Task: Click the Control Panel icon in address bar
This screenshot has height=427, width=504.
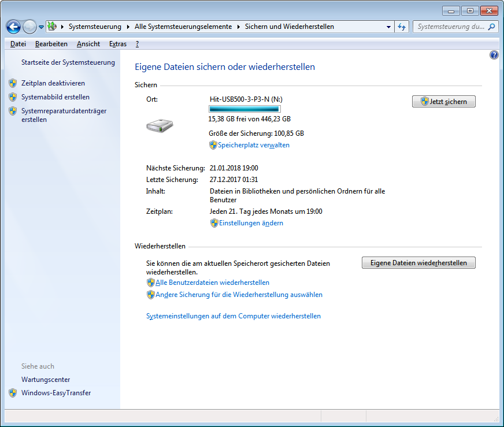Action: (x=52, y=27)
